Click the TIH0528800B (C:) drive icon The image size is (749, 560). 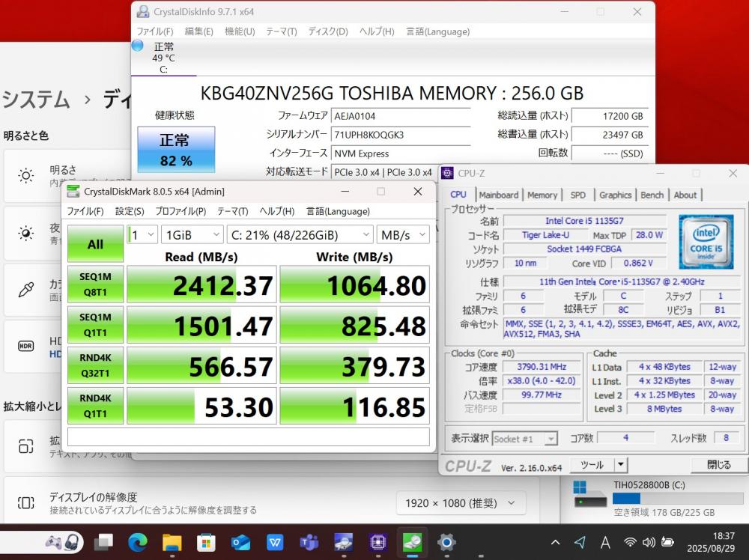(590, 495)
